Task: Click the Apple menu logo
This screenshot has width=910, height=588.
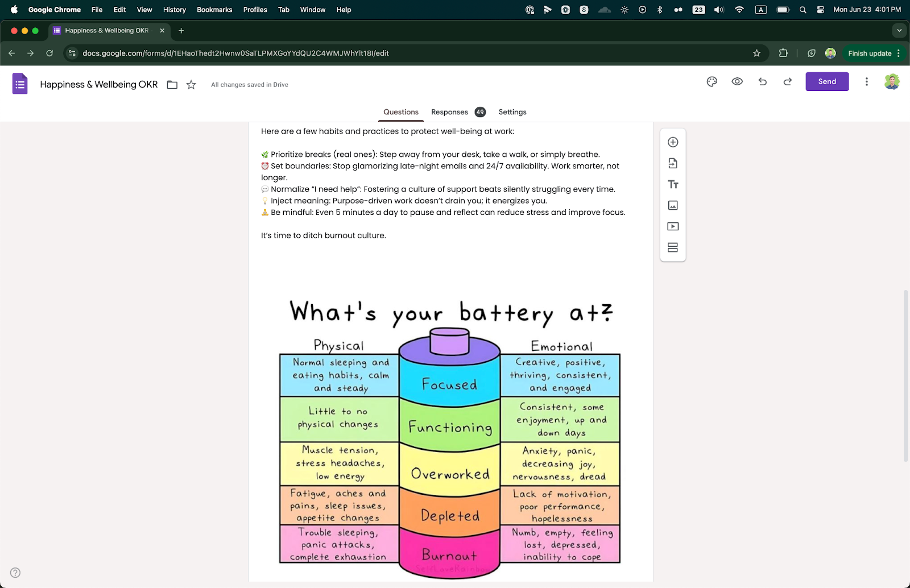Action: pyautogui.click(x=14, y=10)
